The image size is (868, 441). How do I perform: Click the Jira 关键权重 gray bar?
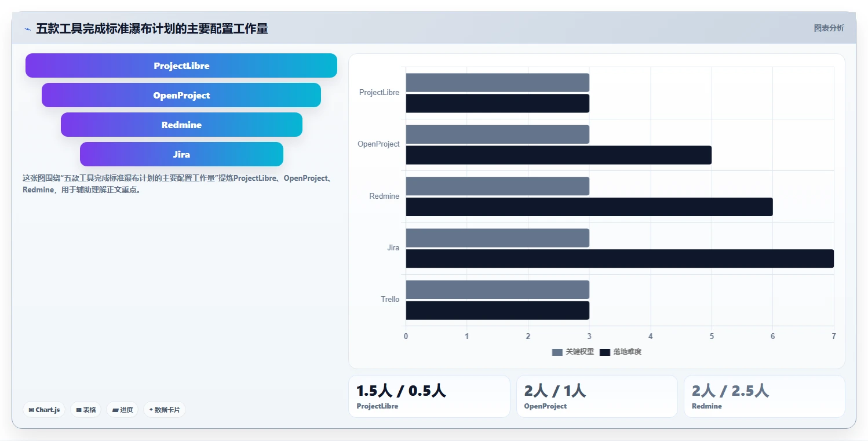click(x=497, y=238)
